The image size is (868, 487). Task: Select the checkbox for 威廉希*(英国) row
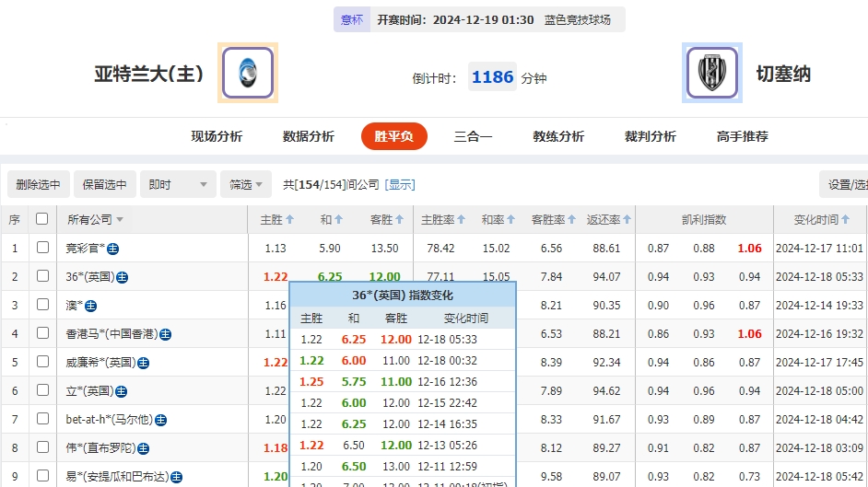click(42, 362)
